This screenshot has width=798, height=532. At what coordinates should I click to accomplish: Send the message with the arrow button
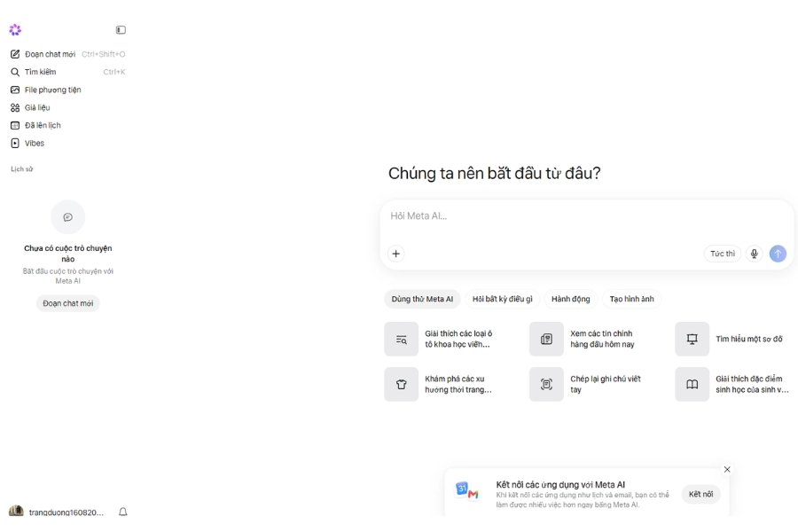[x=778, y=254]
